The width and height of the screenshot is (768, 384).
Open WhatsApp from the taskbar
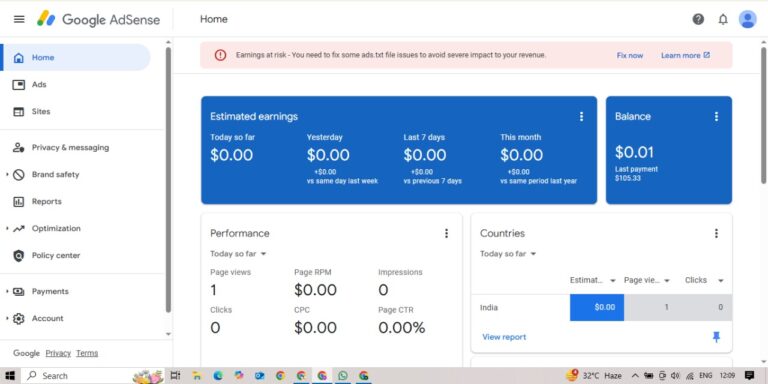point(343,376)
